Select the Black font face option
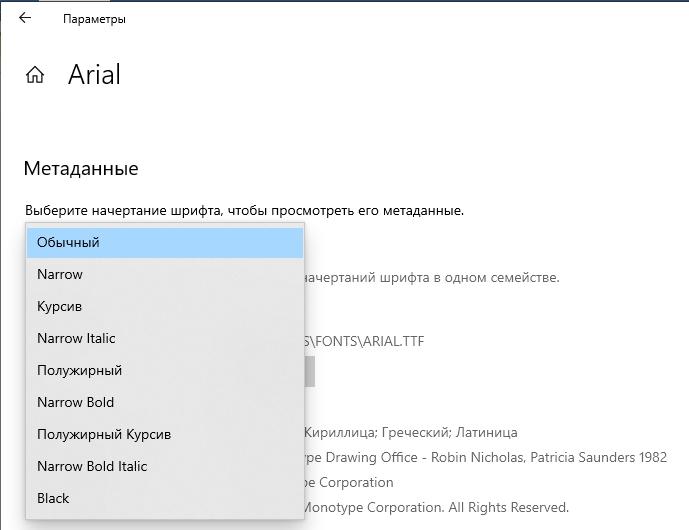The width and height of the screenshot is (689, 530). tap(165, 498)
